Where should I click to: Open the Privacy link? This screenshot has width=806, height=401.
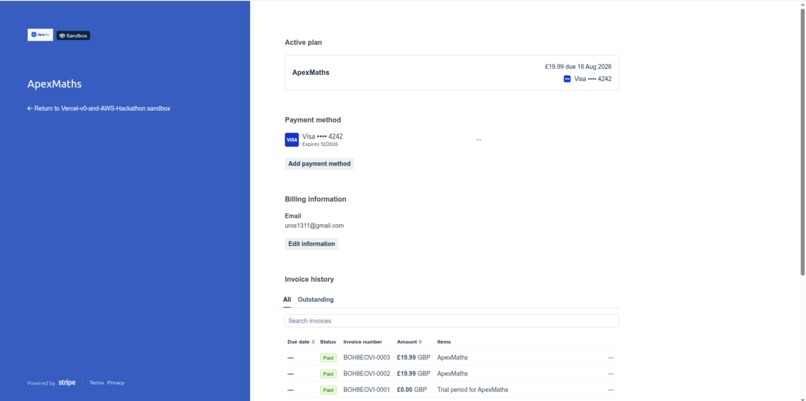(x=116, y=383)
